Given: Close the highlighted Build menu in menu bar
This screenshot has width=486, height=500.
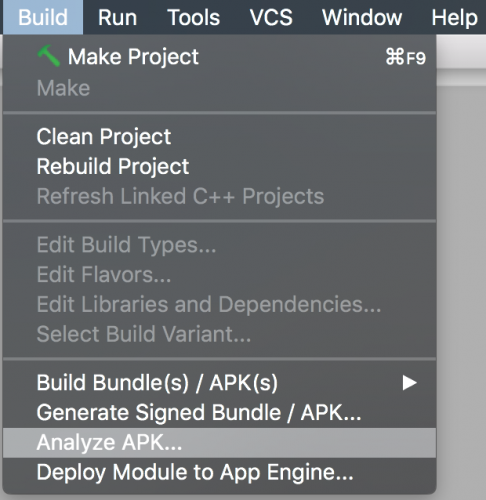Looking at the screenshot, I should pos(43,17).
